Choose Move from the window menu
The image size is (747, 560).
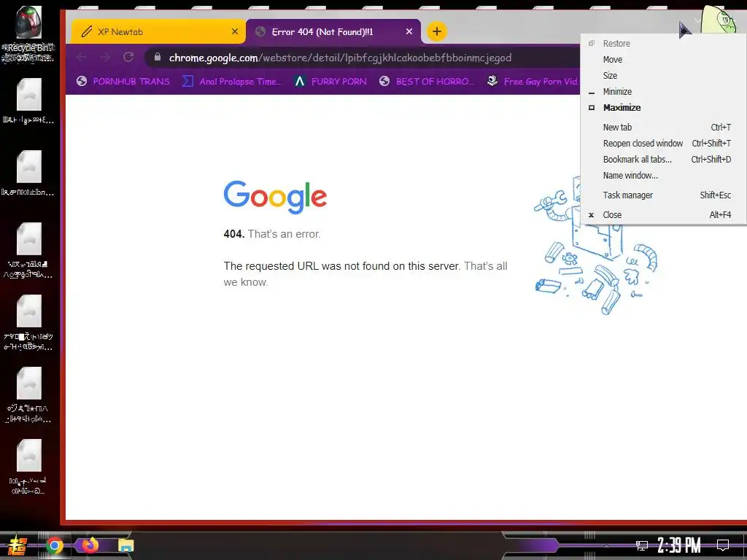tap(663, 60)
